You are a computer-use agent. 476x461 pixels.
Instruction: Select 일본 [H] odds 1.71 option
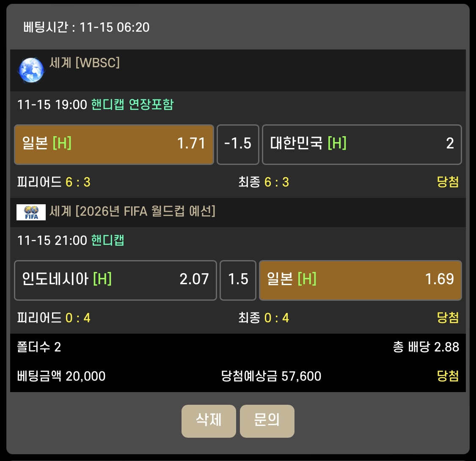pos(114,144)
